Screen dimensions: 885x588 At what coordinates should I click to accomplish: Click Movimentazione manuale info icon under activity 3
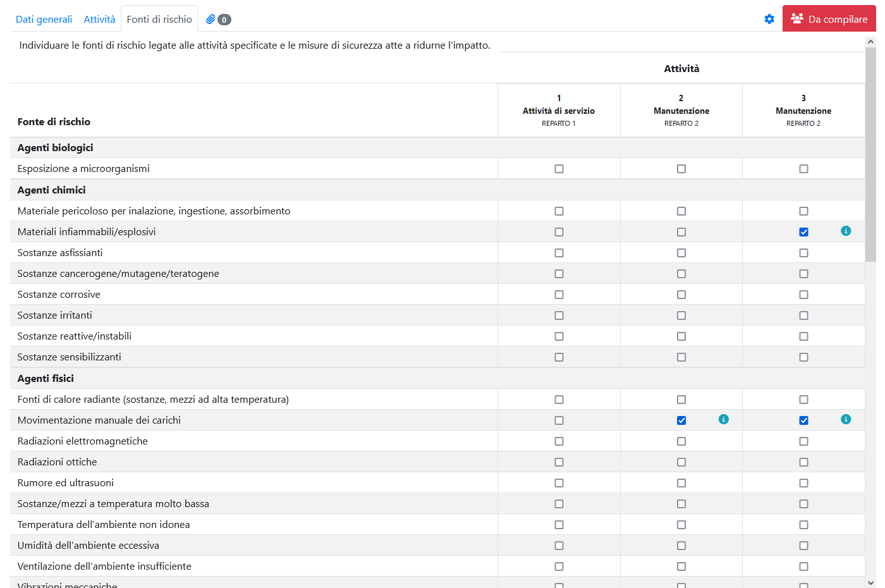(846, 419)
